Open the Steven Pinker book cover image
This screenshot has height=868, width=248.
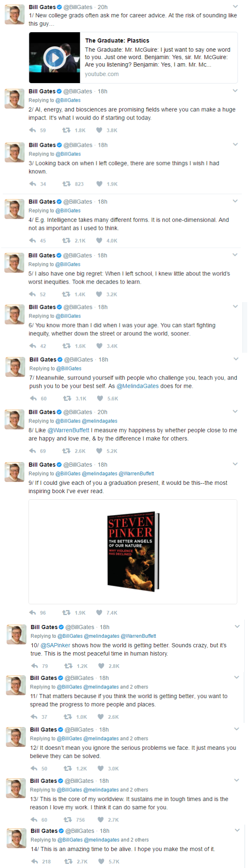coord(133,552)
